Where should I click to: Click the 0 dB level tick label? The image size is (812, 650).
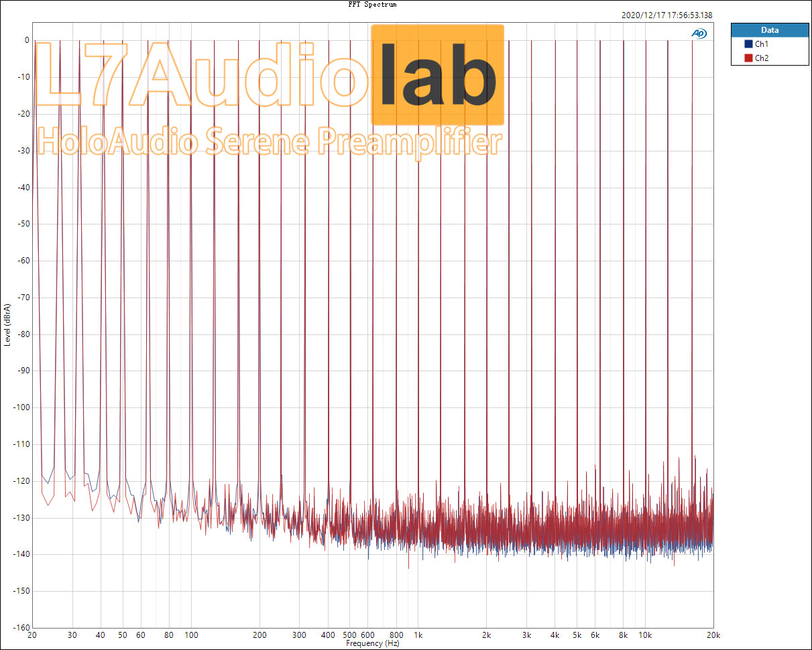tap(27, 40)
